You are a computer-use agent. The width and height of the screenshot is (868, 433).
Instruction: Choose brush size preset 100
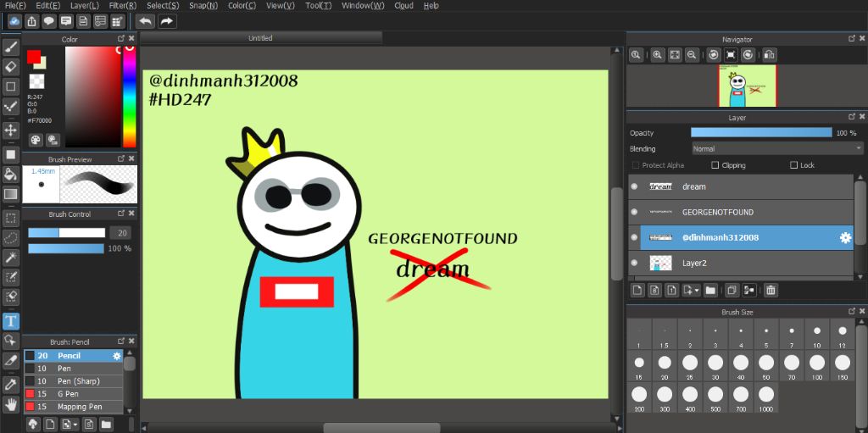tap(817, 367)
